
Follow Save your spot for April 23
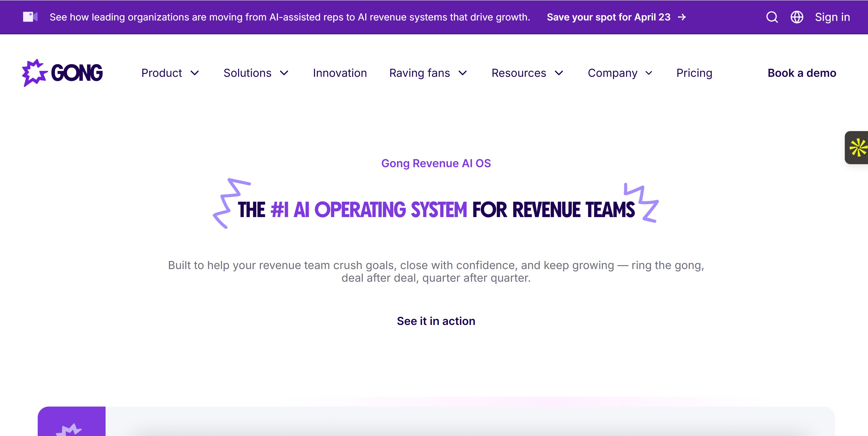coord(608,17)
